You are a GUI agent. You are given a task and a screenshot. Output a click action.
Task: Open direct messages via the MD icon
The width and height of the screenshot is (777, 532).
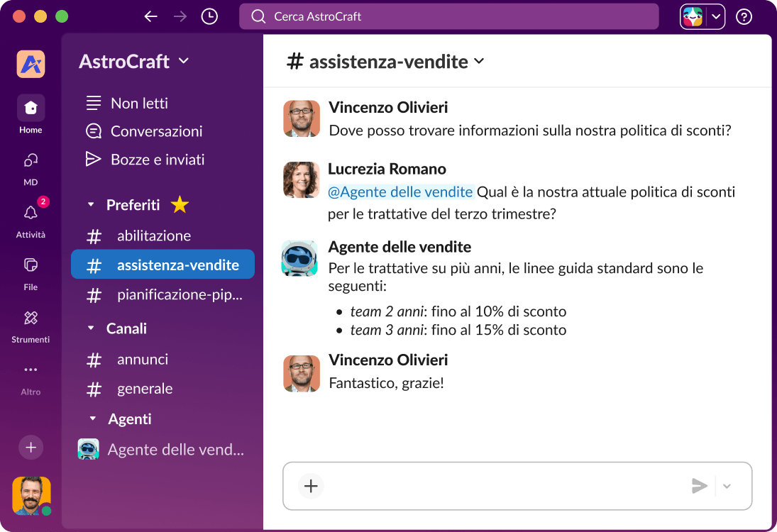point(30,160)
